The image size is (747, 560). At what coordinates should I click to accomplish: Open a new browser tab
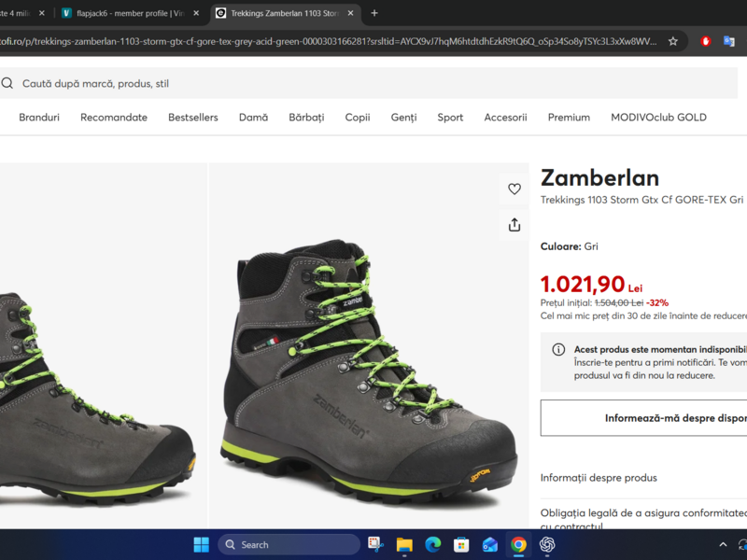(x=374, y=13)
